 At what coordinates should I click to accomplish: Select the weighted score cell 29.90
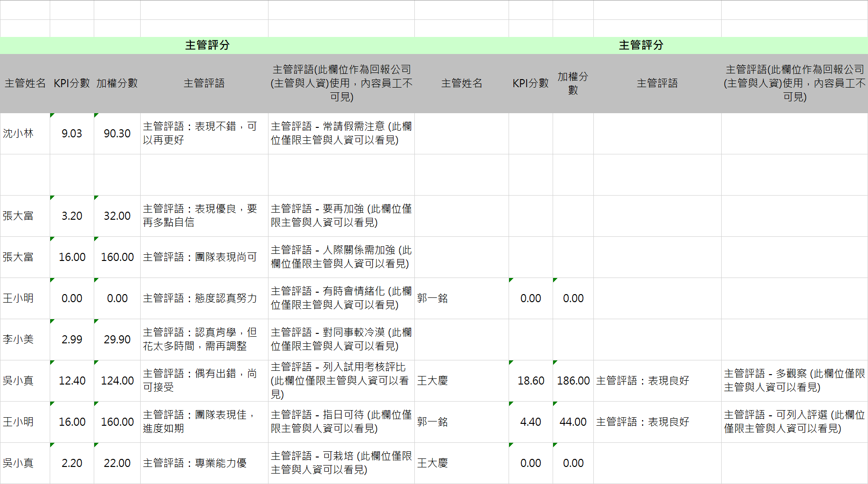[117, 340]
